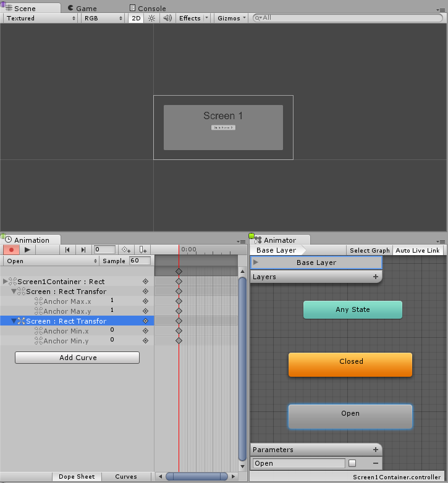
Task: Check the Open parameter checkbox
Action: coord(352,463)
